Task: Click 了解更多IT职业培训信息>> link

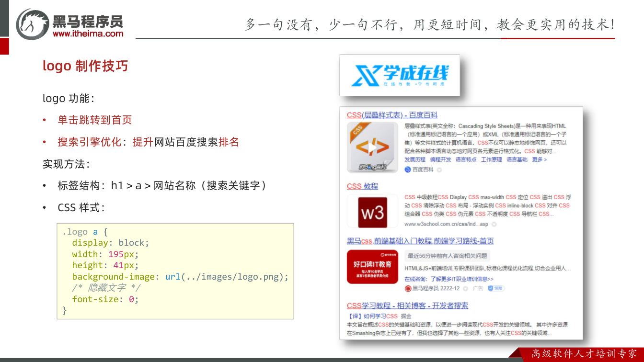Action: [x=461, y=279]
